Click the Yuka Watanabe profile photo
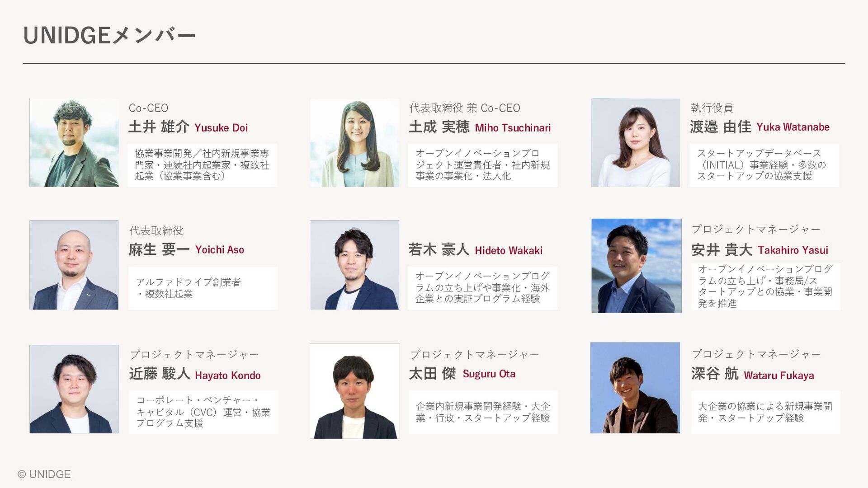 [x=635, y=142]
